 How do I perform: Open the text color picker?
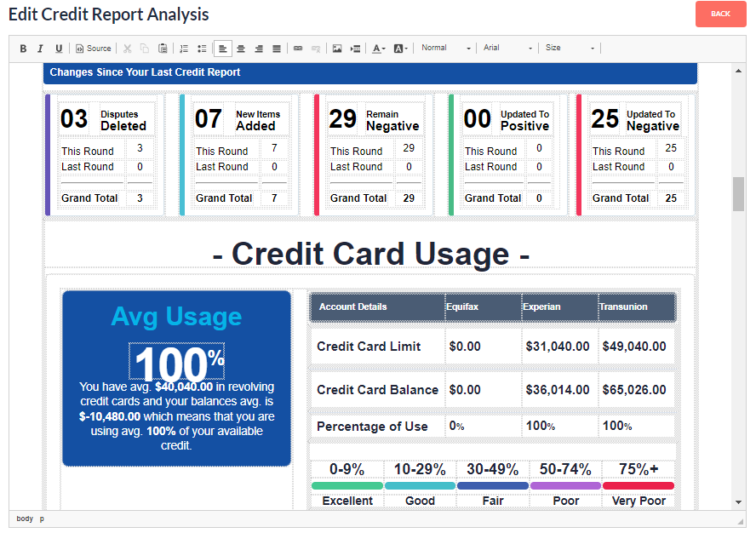coord(379,49)
